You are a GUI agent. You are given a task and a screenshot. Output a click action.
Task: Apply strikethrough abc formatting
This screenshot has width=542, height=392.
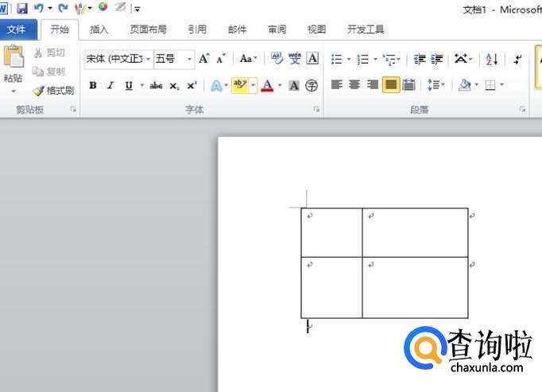click(156, 85)
